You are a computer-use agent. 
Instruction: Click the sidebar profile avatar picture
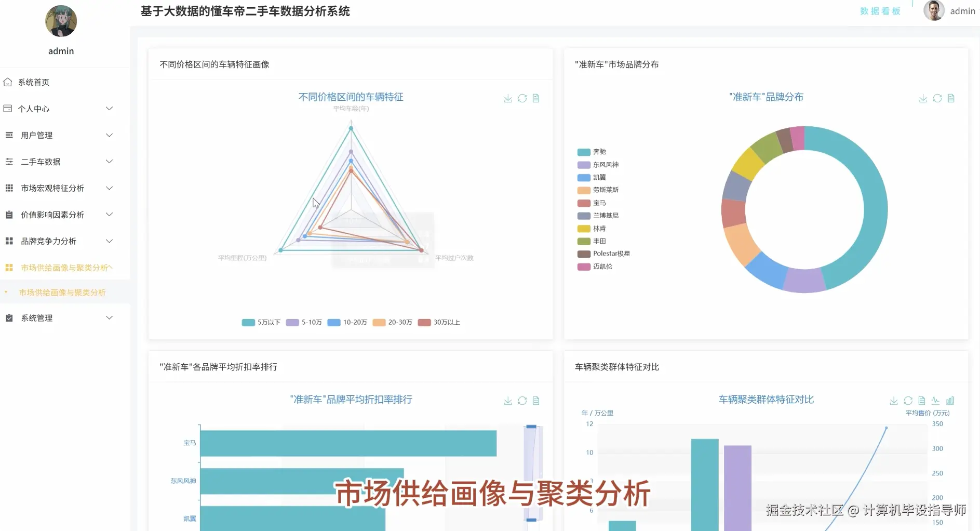point(61,21)
